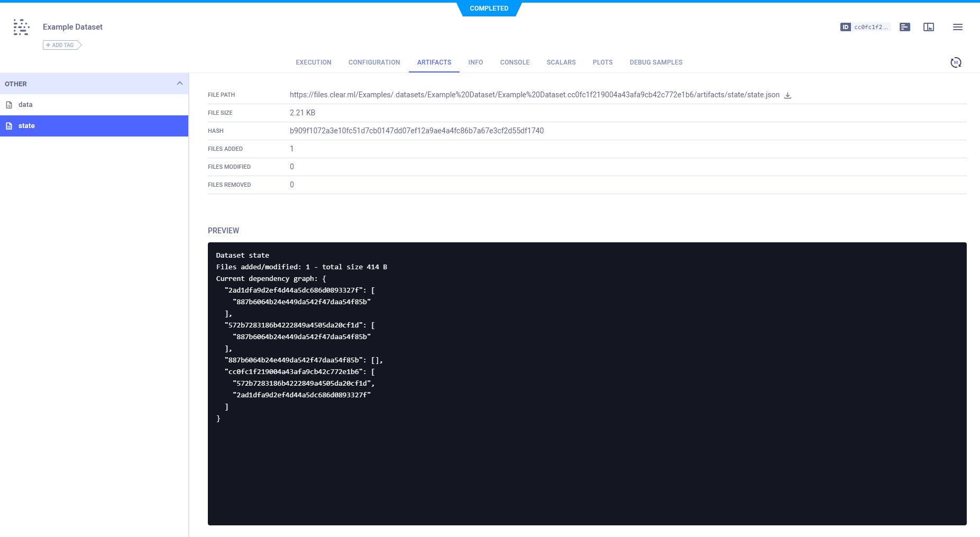Select the file icon beside state artifact
980x537 pixels.
(x=8, y=125)
